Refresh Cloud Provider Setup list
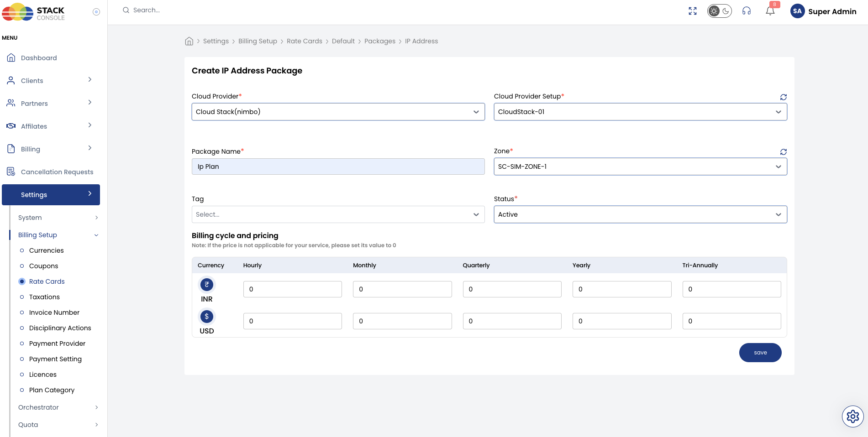Screen dimensions: 868x437 point(784,97)
